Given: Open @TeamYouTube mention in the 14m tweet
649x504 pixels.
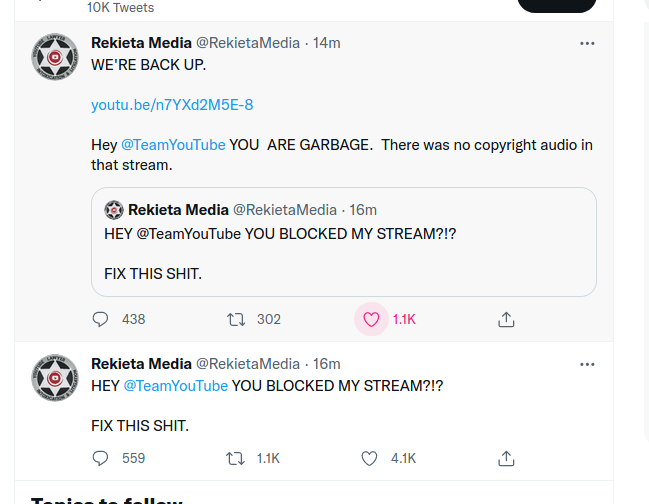Looking at the screenshot, I should (173, 145).
